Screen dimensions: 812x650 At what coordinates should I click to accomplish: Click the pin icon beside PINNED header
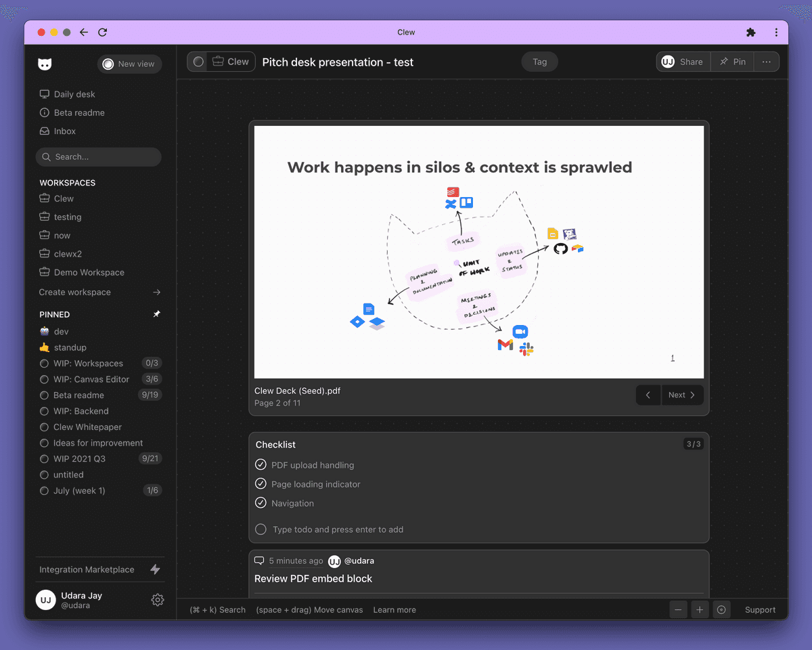pyautogui.click(x=157, y=314)
